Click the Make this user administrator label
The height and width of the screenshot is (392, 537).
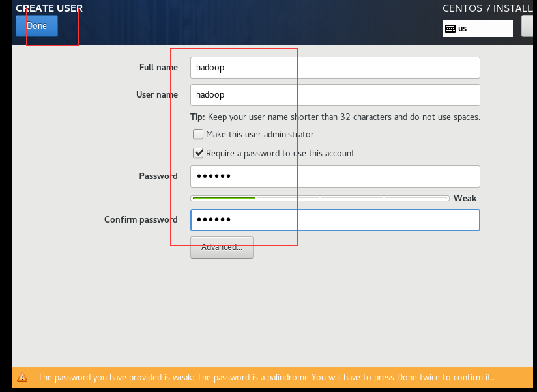(259, 134)
